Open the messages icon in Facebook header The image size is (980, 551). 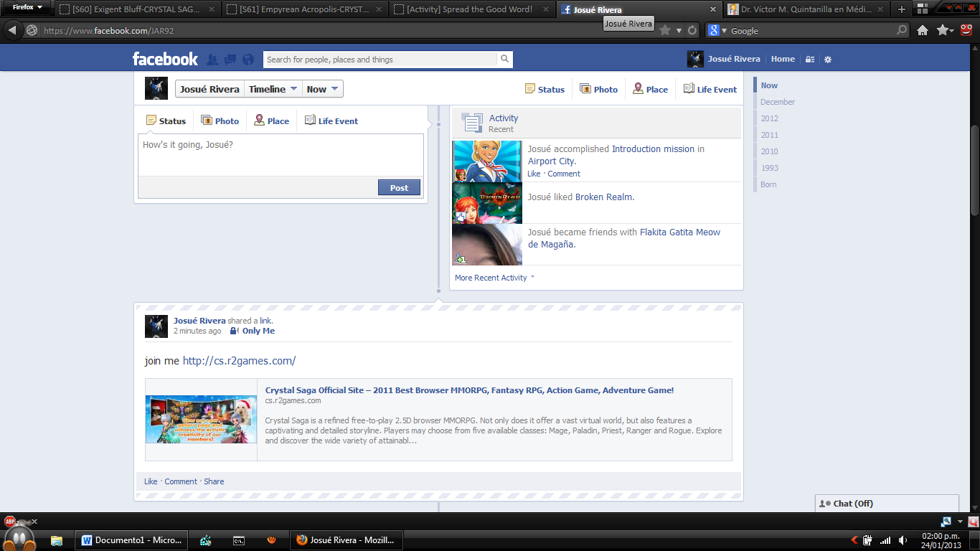[230, 60]
